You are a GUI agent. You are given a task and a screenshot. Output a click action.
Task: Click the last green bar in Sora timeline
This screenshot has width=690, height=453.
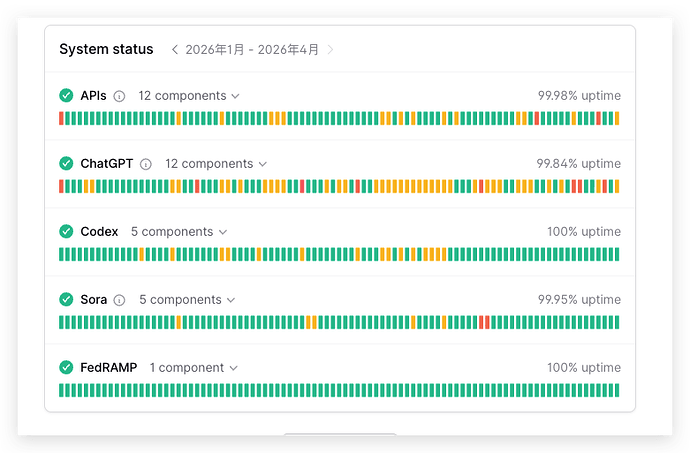617,322
